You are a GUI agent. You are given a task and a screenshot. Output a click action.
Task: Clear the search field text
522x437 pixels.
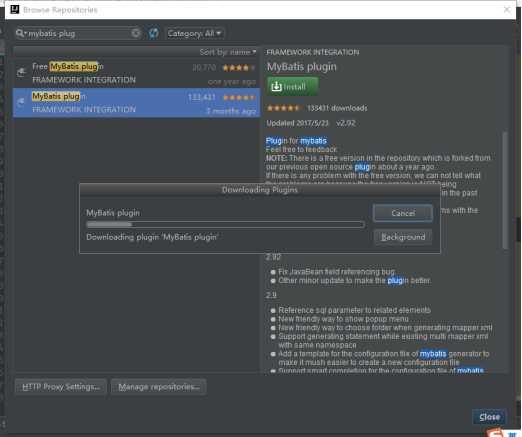point(136,33)
